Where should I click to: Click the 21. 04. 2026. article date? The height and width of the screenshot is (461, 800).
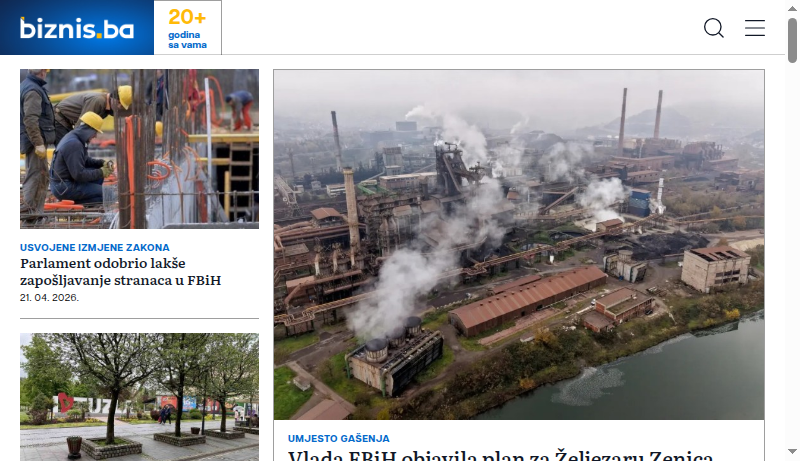point(49,297)
